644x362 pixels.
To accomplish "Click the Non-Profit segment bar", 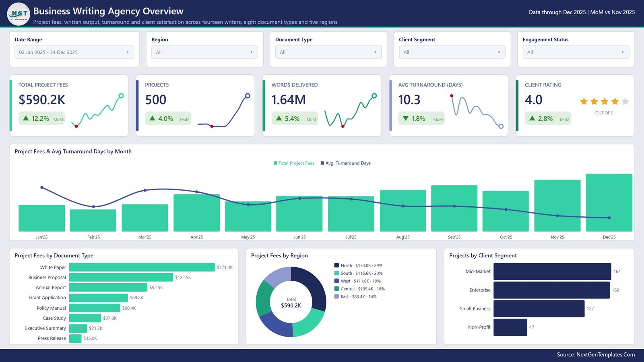I will coord(510,327).
